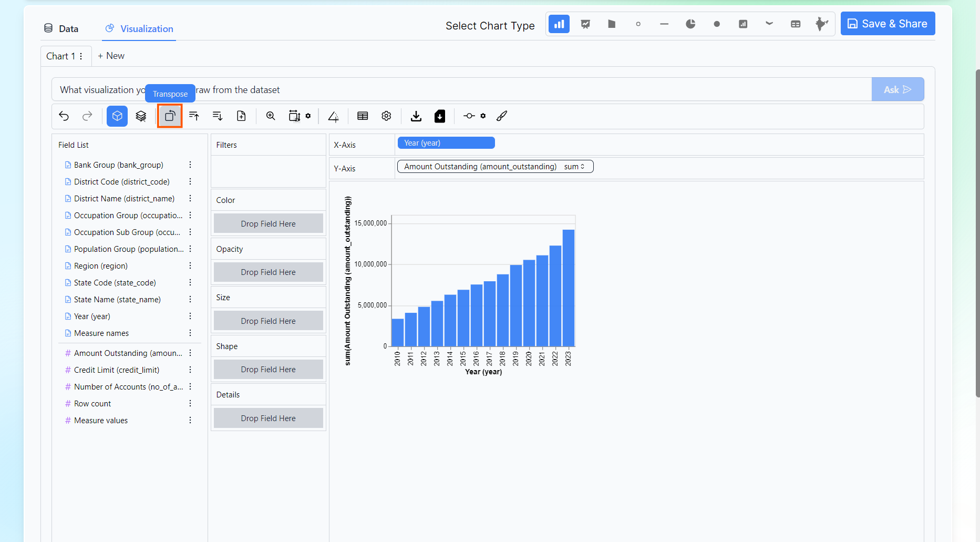Image resolution: width=980 pixels, height=542 pixels.
Task: Click the download export icon
Action: 416,116
